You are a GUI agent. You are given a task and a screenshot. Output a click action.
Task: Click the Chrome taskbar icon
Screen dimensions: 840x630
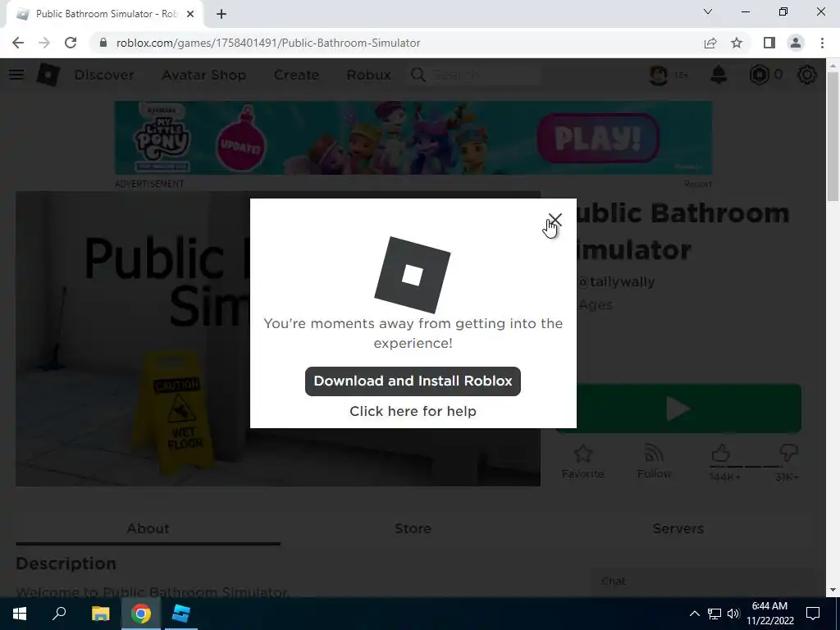tap(141, 614)
